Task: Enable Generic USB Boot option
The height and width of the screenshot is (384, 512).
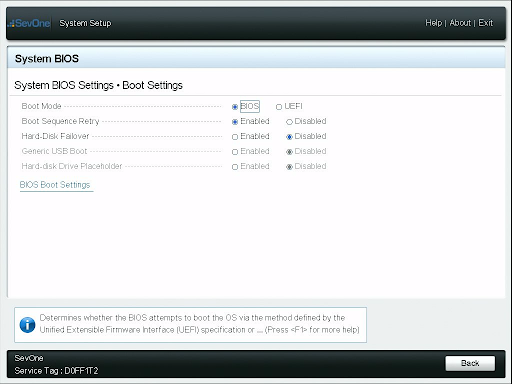Action: click(x=235, y=152)
